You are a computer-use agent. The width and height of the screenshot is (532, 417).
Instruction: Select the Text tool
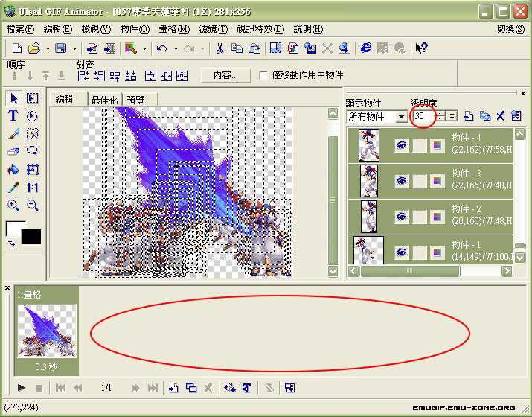click(x=13, y=116)
